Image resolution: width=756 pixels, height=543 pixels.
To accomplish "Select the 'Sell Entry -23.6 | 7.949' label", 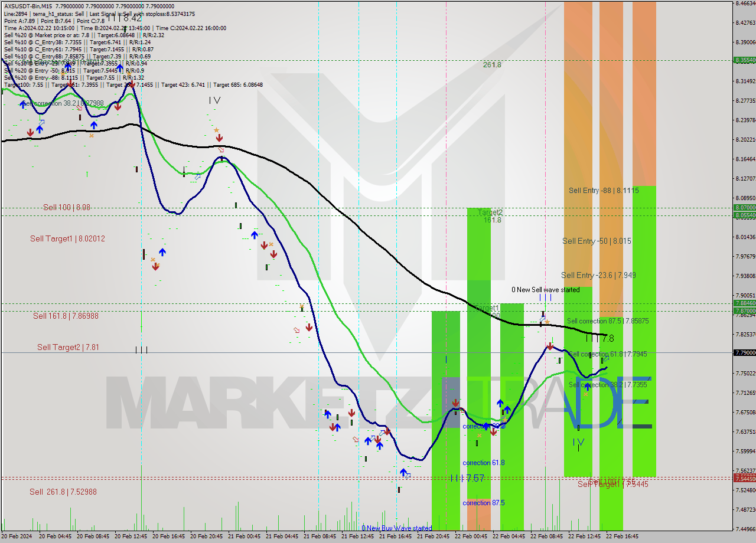I will coord(598,276).
